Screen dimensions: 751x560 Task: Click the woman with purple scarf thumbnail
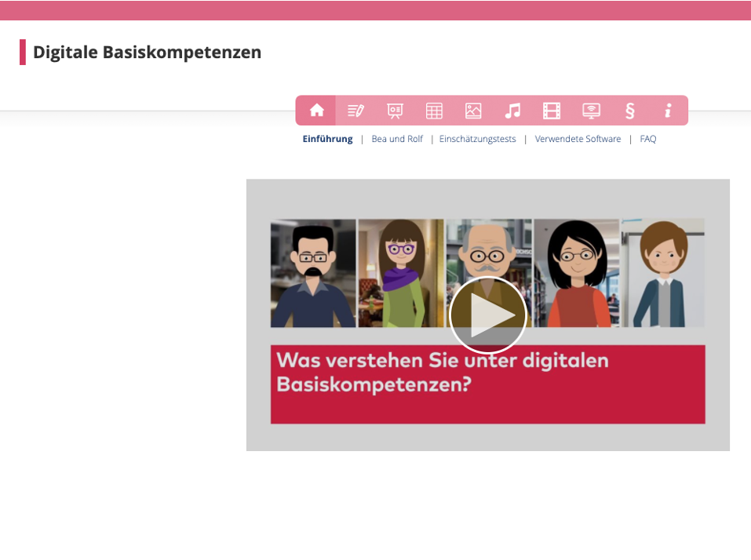point(401,273)
